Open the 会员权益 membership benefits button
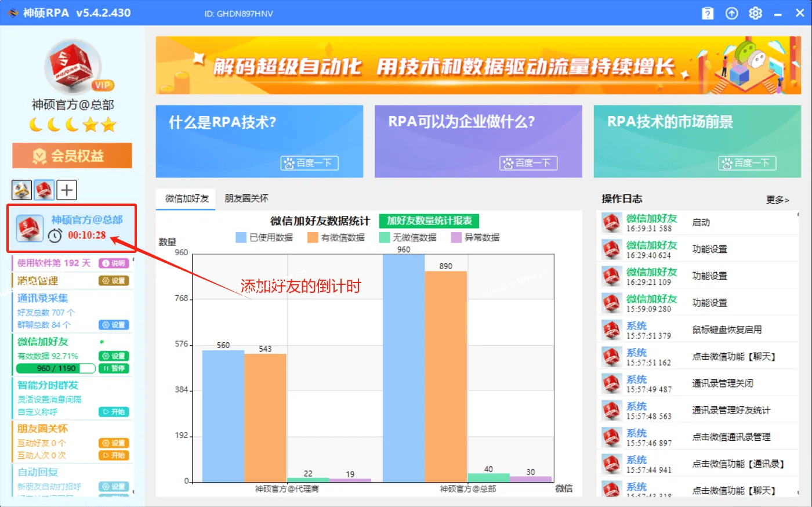The width and height of the screenshot is (812, 507). click(x=72, y=155)
